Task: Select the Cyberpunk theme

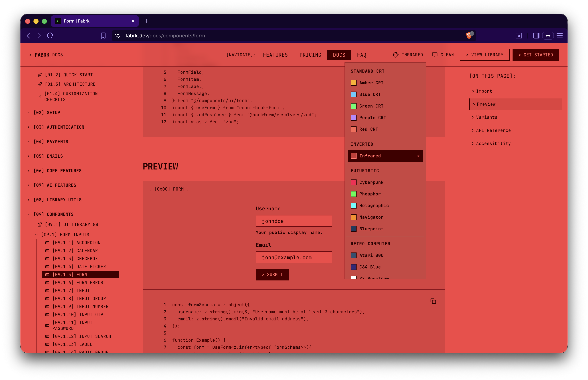Action: (x=371, y=182)
